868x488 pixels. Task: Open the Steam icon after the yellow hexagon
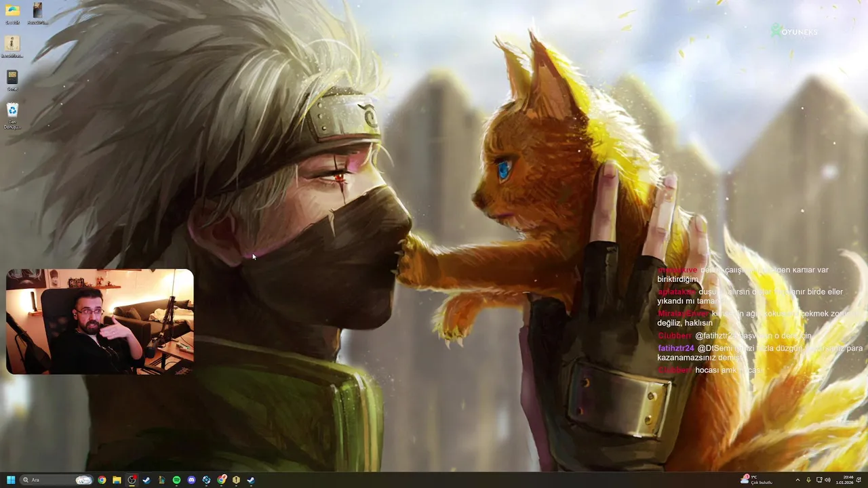pyautogui.click(x=251, y=480)
